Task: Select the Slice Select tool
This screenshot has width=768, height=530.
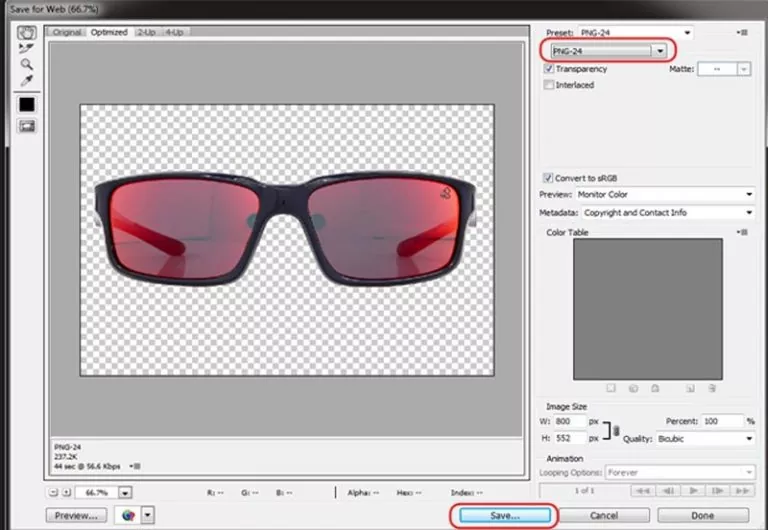Action: (26, 48)
